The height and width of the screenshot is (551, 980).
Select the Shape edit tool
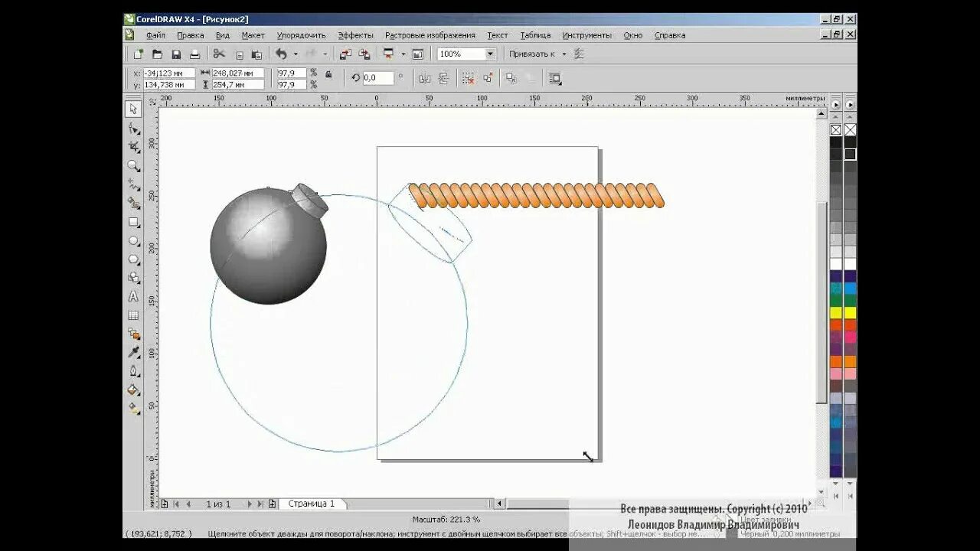[x=133, y=128]
